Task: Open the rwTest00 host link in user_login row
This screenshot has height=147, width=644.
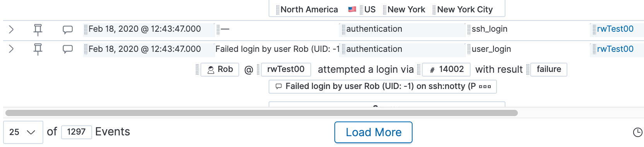Action: pos(615,49)
